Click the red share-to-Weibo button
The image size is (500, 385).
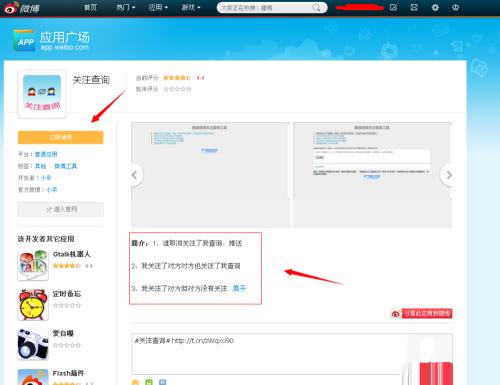421,313
